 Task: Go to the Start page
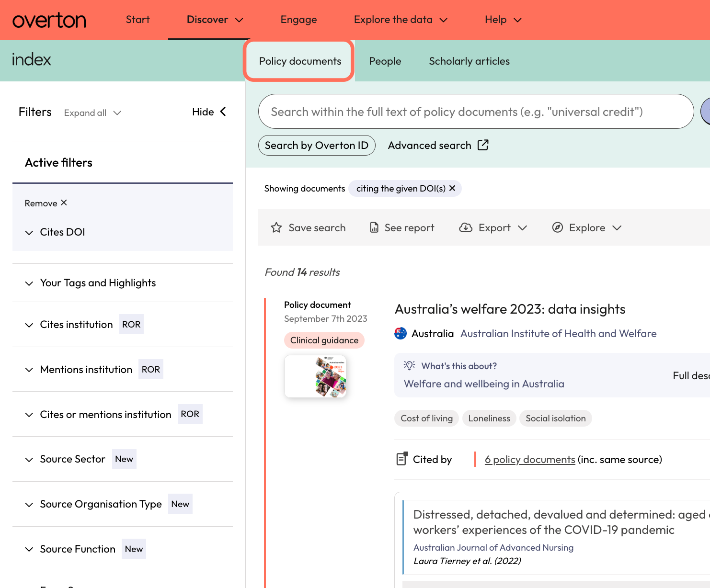pos(138,20)
